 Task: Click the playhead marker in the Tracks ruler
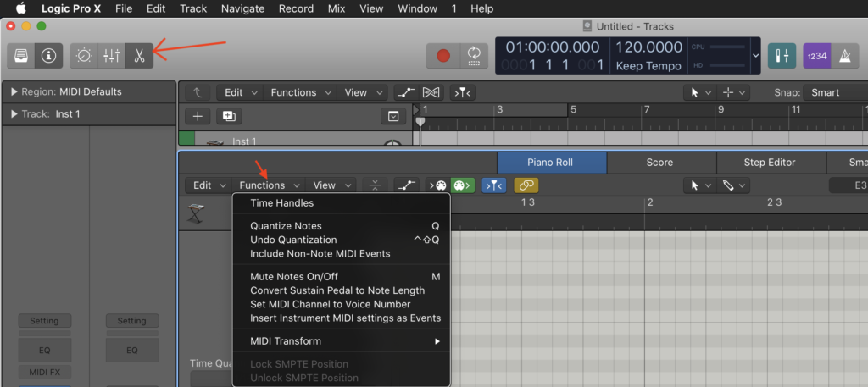point(420,121)
